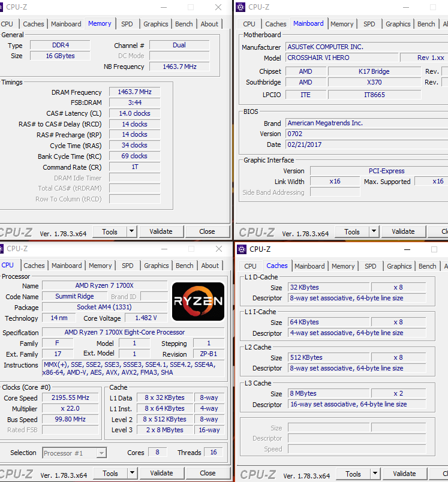This screenshot has height=482, width=448.
Task: Switch to Caches tab in Memory window
Action: pos(34,24)
